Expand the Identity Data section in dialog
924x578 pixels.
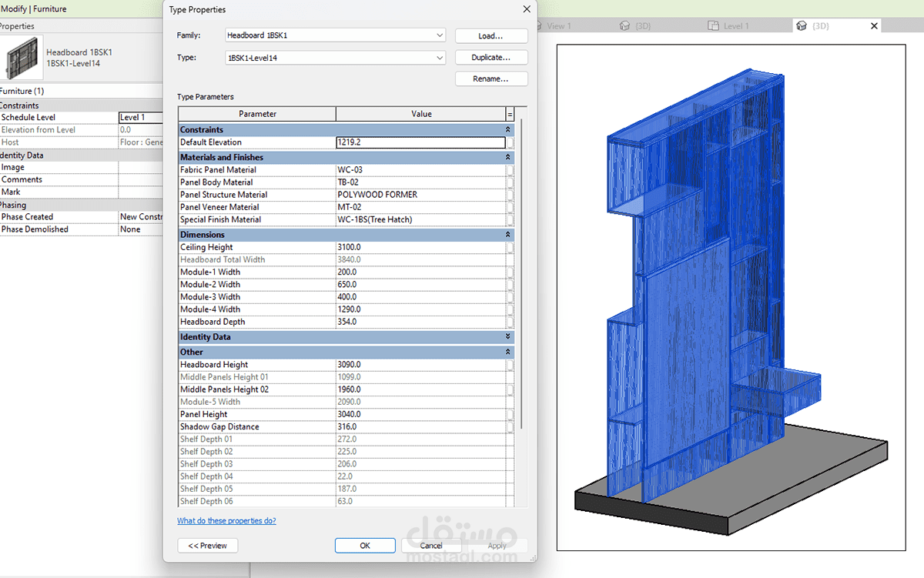pyautogui.click(x=507, y=337)
